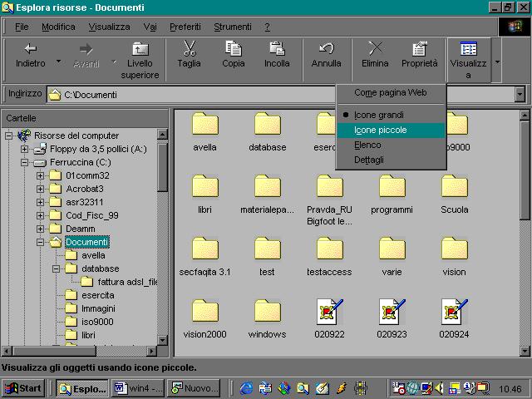Select asr32311 folder in the tree
The height and width of the screenshot is (399, 532).
(x=85, y=202)
